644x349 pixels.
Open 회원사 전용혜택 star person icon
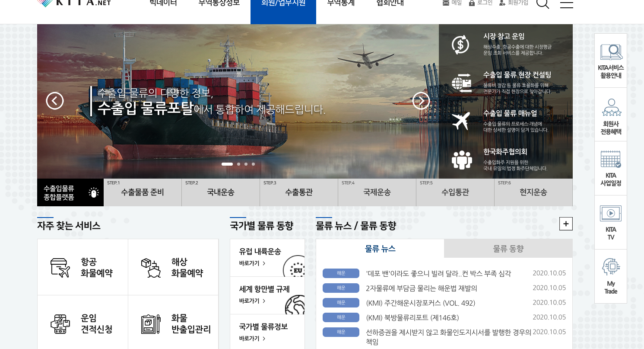pyautogui.click(x=611, y=107)
